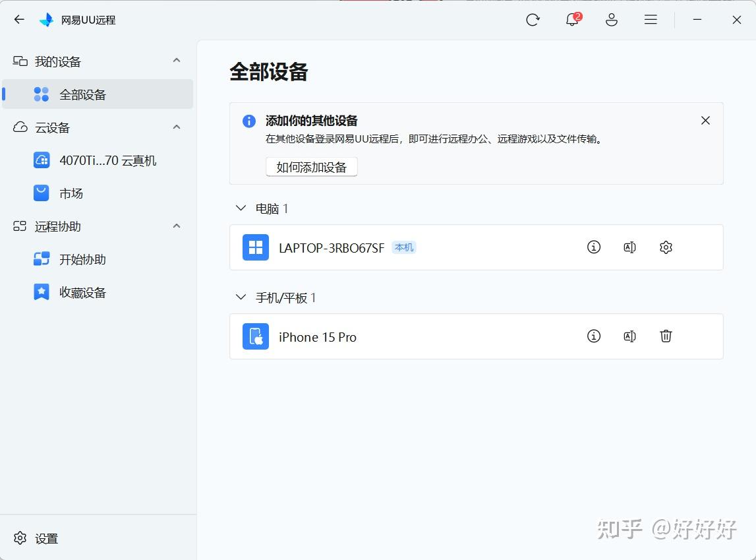Click the info icon in the banner

248,121
